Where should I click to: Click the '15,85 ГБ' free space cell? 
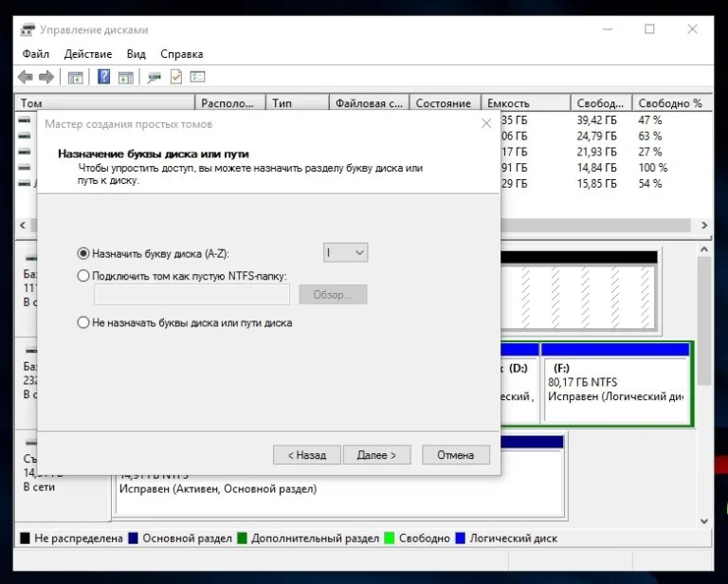[x=596, y=183]
